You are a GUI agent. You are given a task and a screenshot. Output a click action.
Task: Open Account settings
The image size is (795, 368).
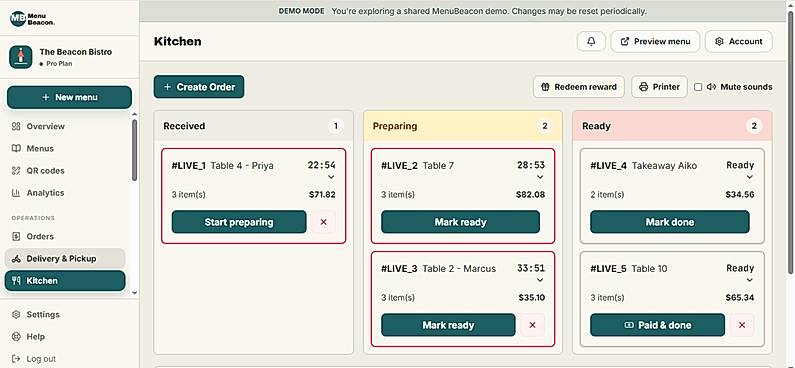[x=739, y=42]
